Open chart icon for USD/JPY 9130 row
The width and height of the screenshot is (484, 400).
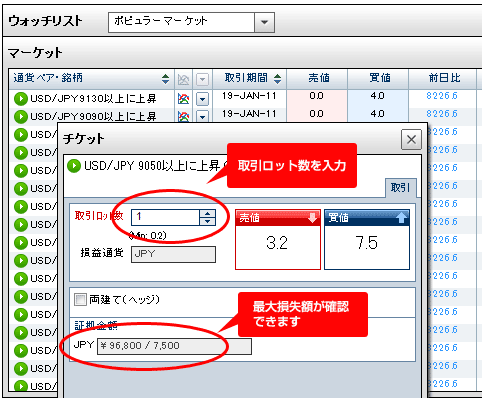[x=183, y=98]
